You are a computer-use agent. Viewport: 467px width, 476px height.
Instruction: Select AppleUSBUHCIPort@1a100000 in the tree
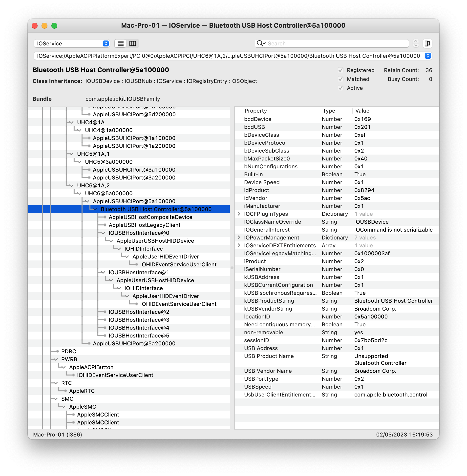[x=134, y=138]
